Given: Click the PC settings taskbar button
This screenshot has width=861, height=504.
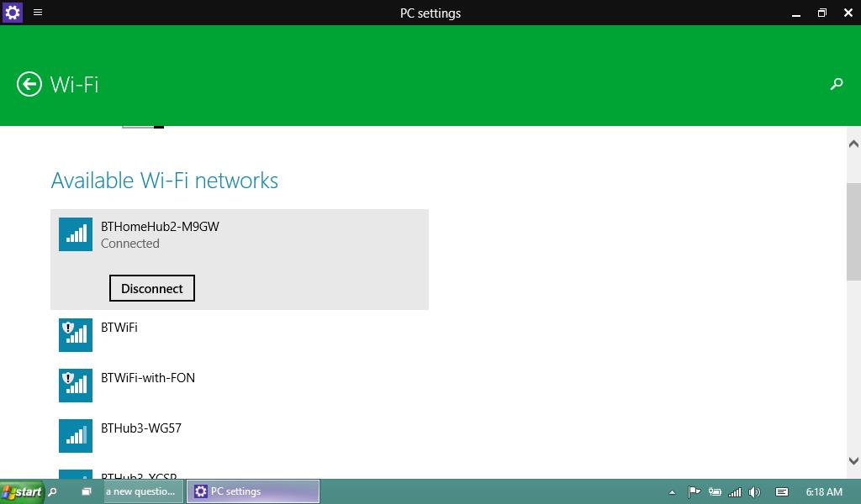Looking at the screenshot, I should (x=253, y=491).
